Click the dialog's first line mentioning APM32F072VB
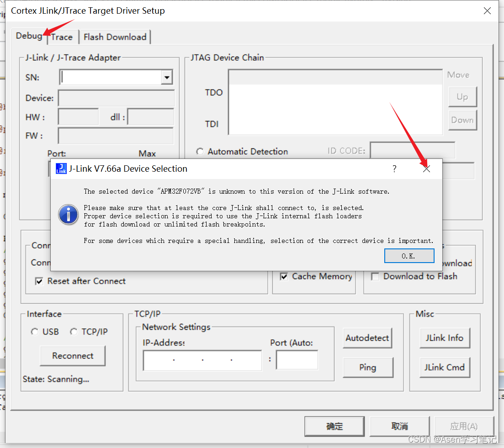Image resolution: width=504 pixels, height=448 pixels. pyautogui.click(x=237, y=192)
